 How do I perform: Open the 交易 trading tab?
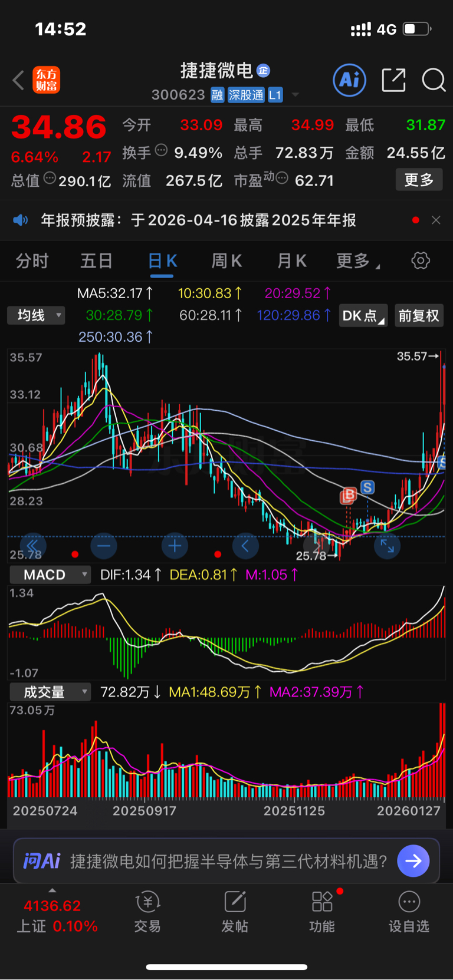point(147,912)
